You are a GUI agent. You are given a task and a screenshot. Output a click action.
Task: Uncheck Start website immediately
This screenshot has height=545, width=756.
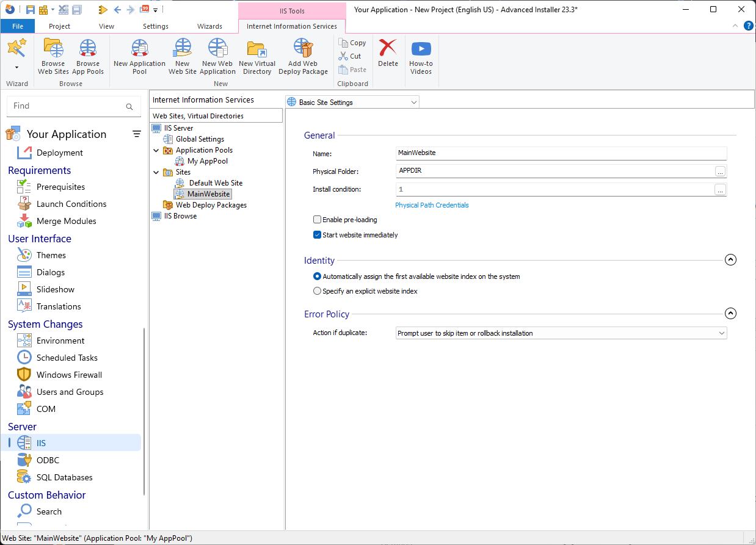tap(317, 235)
